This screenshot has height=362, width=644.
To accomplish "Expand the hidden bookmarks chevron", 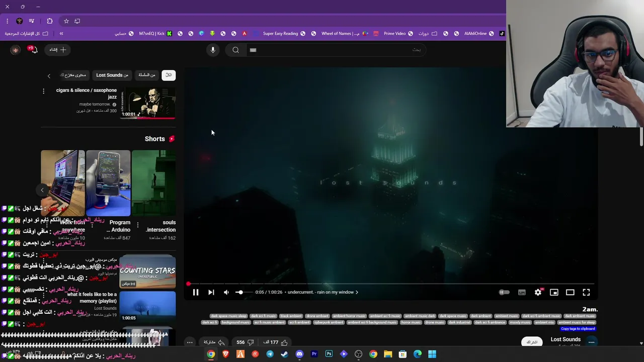I will click(61, 34).
